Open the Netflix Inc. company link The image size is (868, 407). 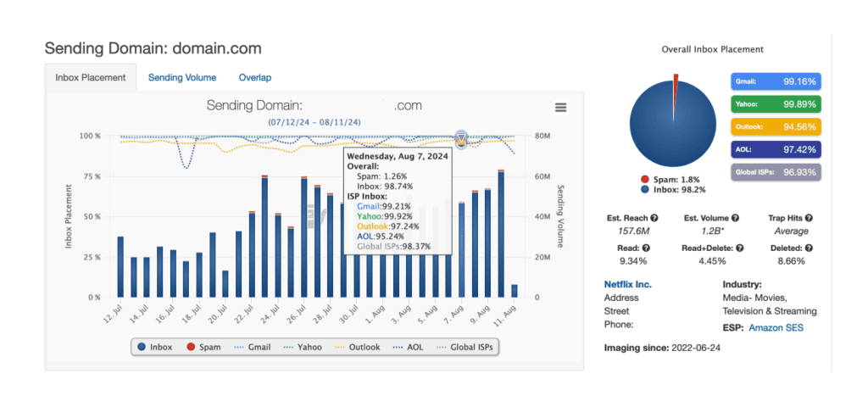coord(627,284)
